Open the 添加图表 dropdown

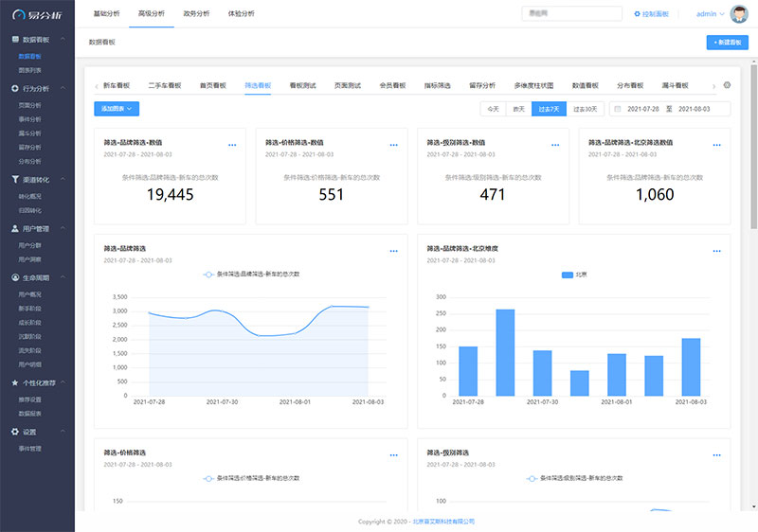coord(117,109)
